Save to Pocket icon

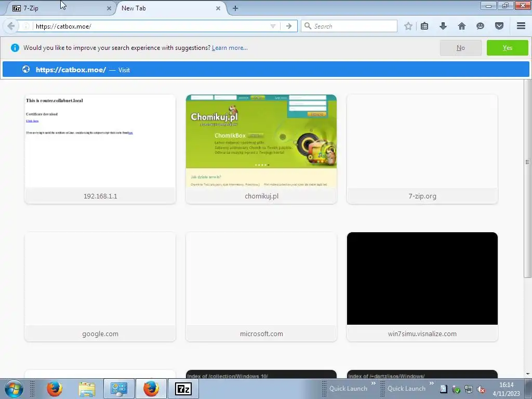point(499,26)
